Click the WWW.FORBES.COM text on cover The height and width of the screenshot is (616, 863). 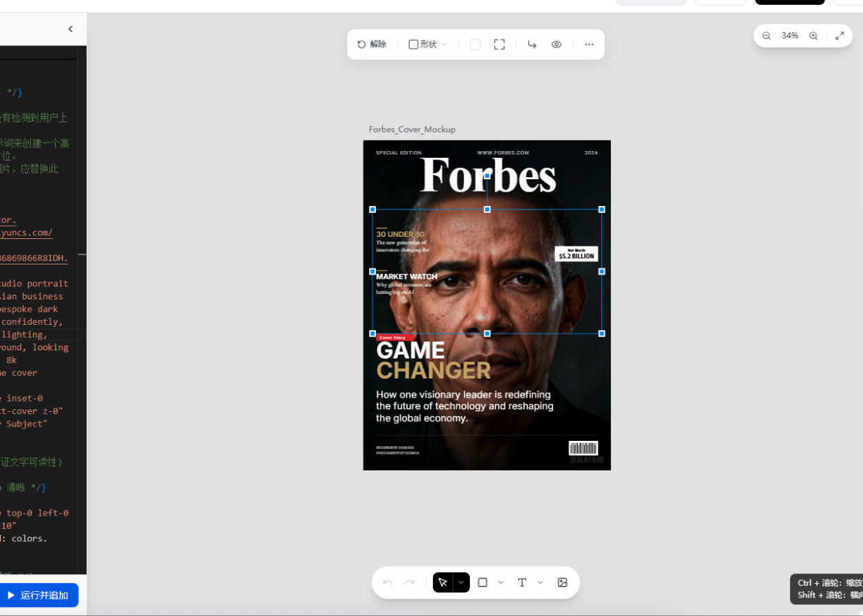pos(503,152)
